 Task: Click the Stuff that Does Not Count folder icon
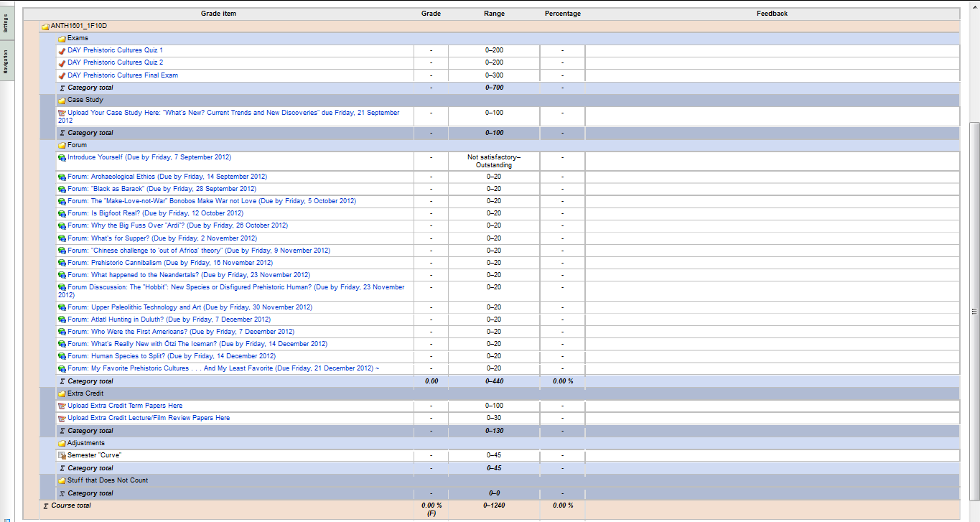coord(62,481)
